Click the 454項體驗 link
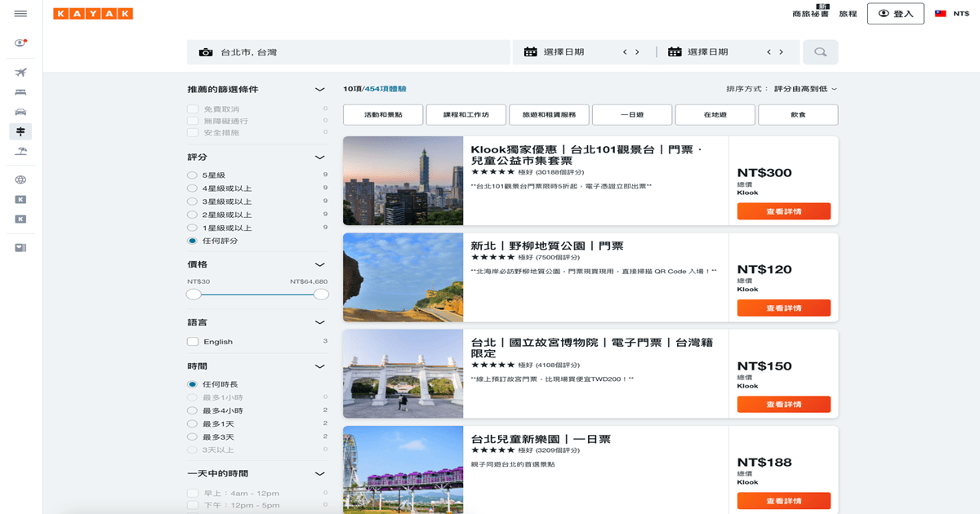Image resolution: width=980 pixels, height=514 pixels. [x=385, y=89]
